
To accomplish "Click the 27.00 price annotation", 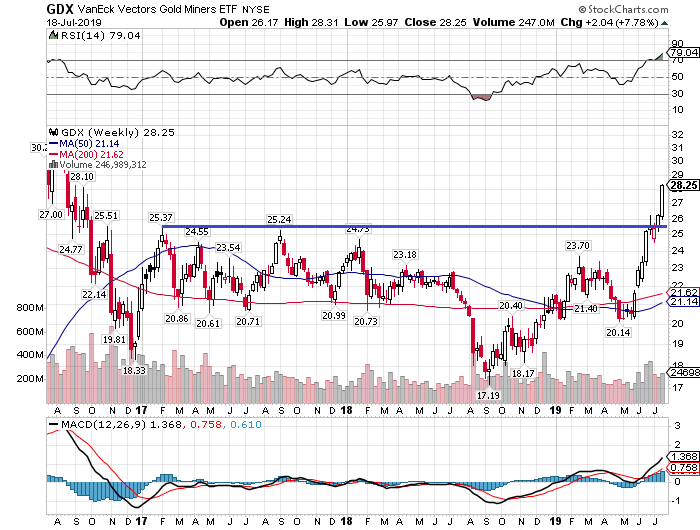I will (51, 215).
